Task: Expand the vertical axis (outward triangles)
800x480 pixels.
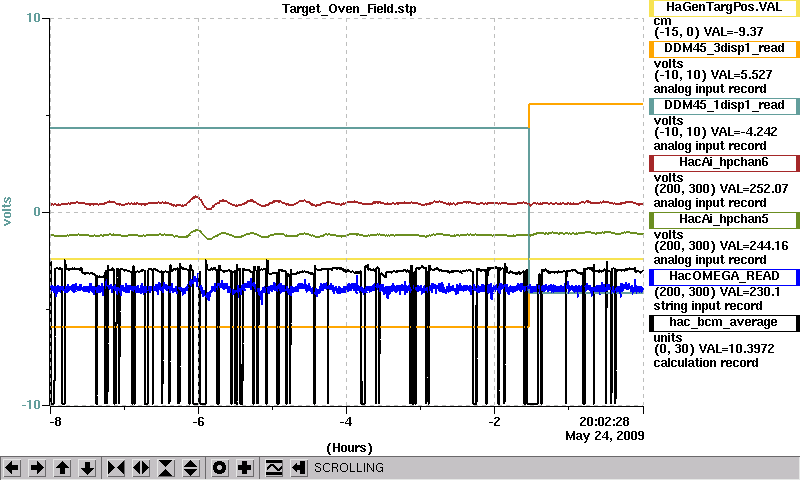Action: click(x=191, y=468)
